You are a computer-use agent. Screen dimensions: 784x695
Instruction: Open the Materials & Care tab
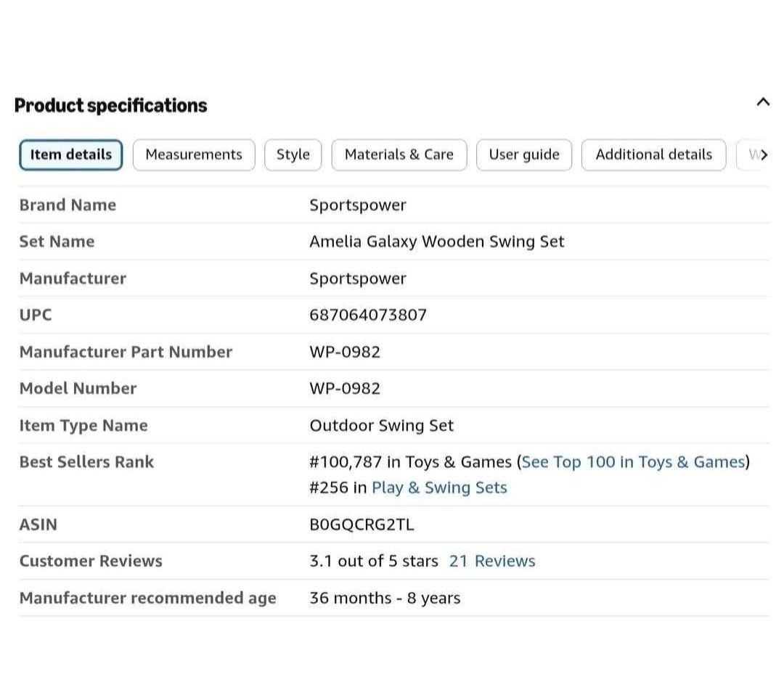coord(399,155)
